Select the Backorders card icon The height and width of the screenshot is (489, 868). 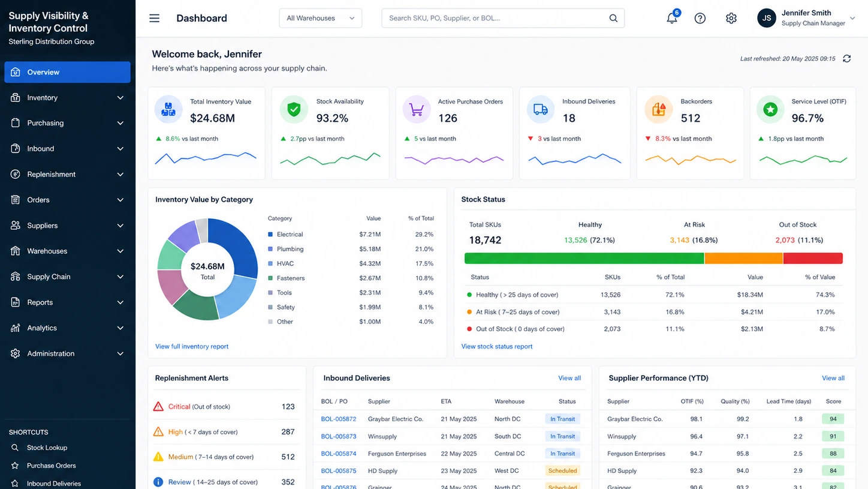[x=658, y=110]
